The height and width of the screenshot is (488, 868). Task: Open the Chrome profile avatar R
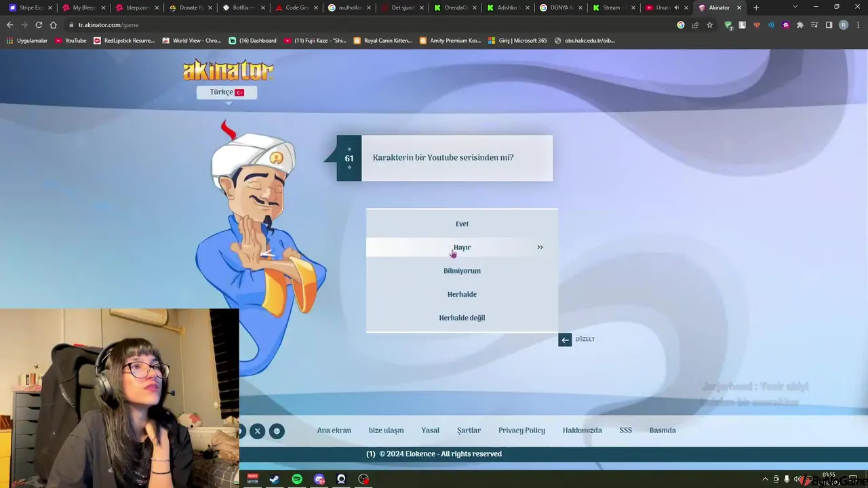(x=844, y=25)
